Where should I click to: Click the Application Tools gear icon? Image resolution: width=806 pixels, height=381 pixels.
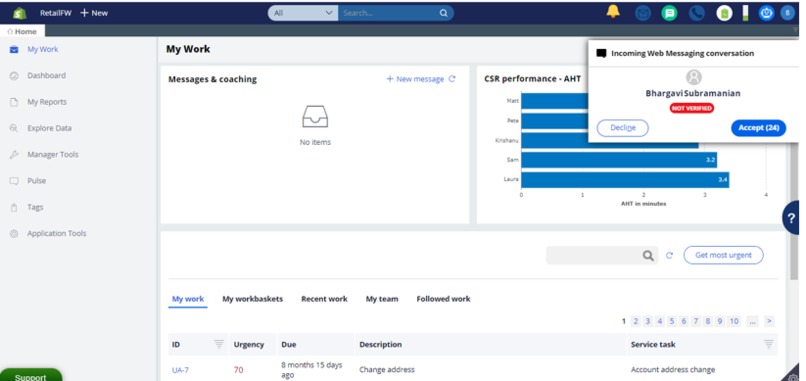tap(14, 233)
